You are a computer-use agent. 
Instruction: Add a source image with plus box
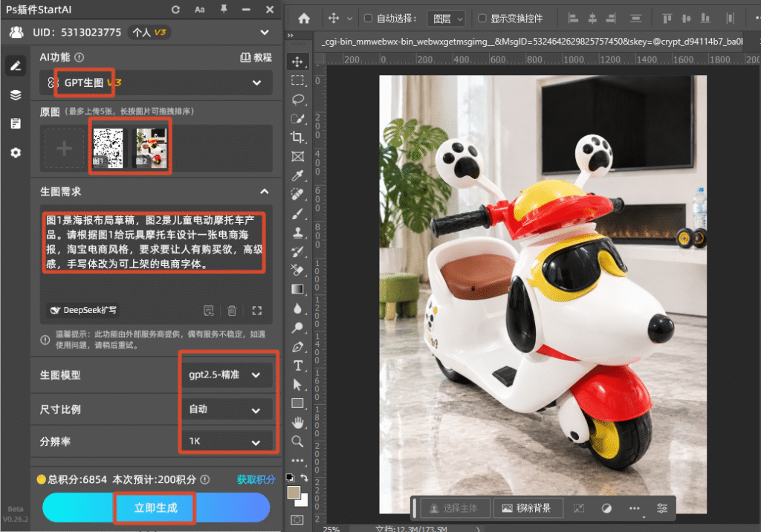[x=65, y=149]
